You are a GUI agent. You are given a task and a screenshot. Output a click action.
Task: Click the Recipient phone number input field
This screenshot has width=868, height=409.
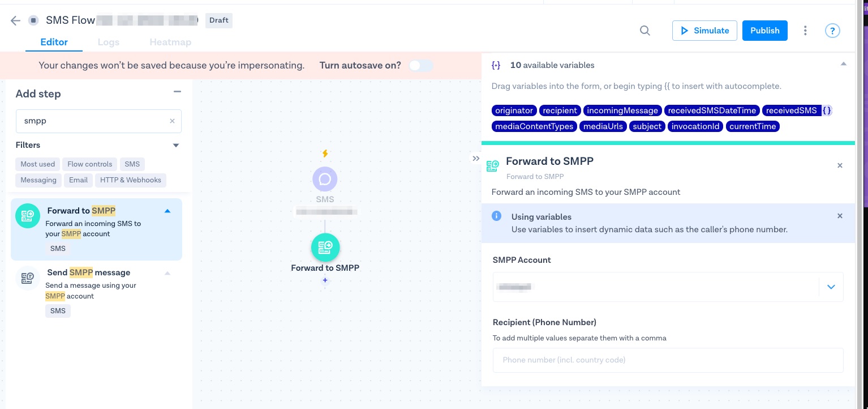coord(668,360)
